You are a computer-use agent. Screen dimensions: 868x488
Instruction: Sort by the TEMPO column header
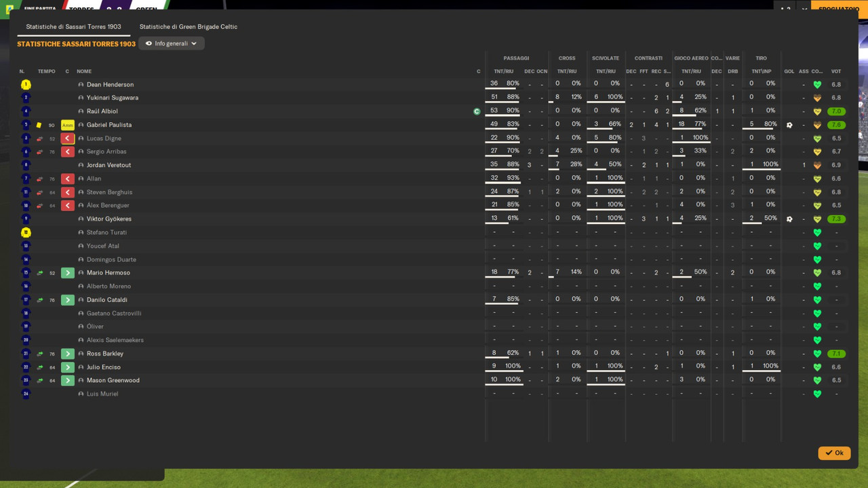pos(47,71)
